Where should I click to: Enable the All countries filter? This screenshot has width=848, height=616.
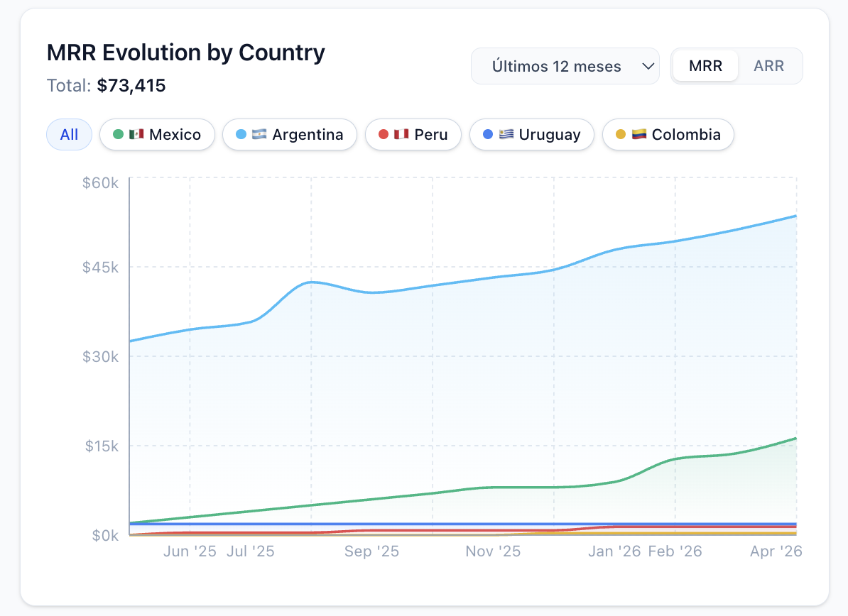(69, 134)
